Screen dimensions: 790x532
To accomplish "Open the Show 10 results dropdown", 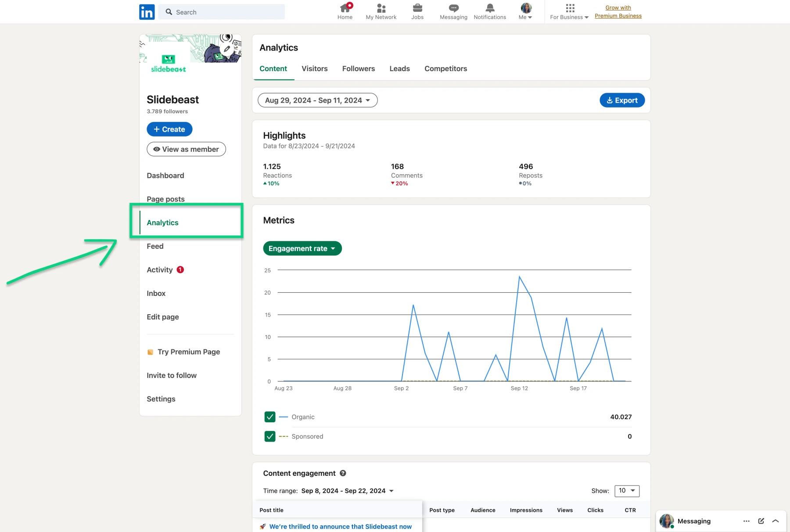I will click(627, 491).
